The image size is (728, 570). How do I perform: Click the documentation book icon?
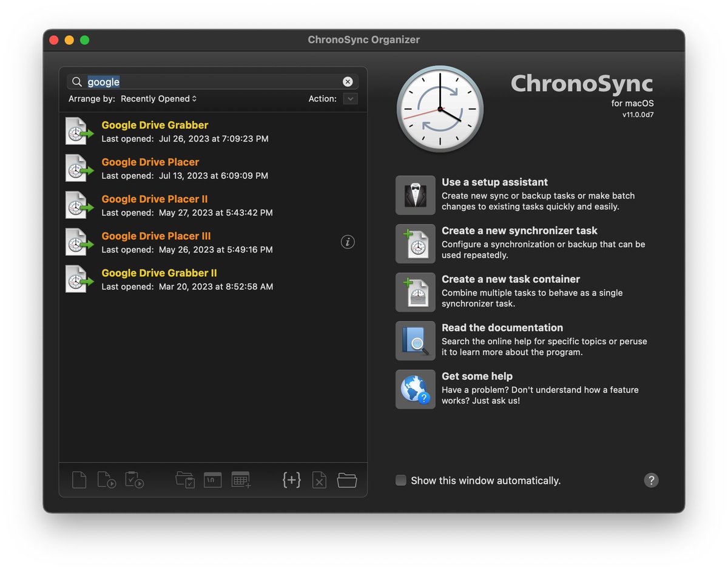[x=416, y=341]
